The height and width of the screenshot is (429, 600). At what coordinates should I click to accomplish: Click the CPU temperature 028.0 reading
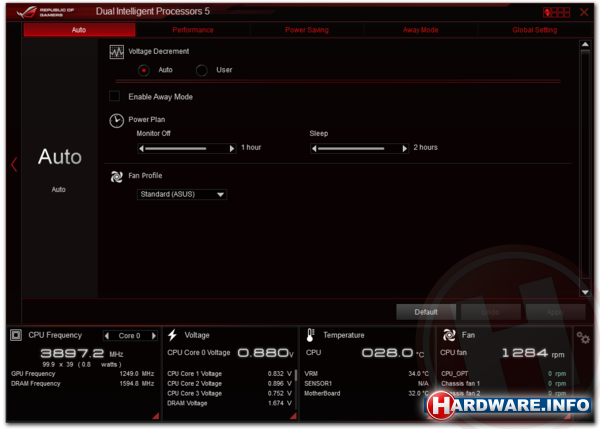(393, 353)
